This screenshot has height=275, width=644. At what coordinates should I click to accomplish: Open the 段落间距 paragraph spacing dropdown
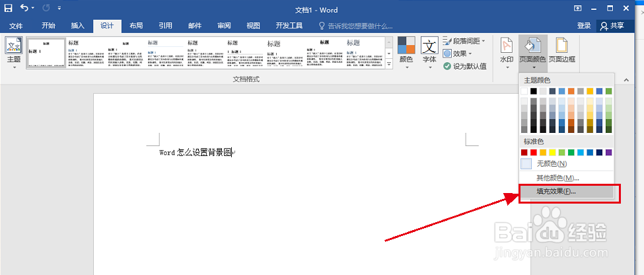(x=464, y=41)
